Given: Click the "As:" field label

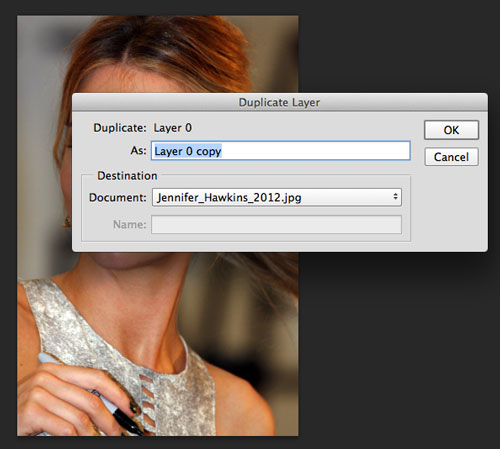Looking at the screenshot, I should pyautogui.click(x=138, y=150).
